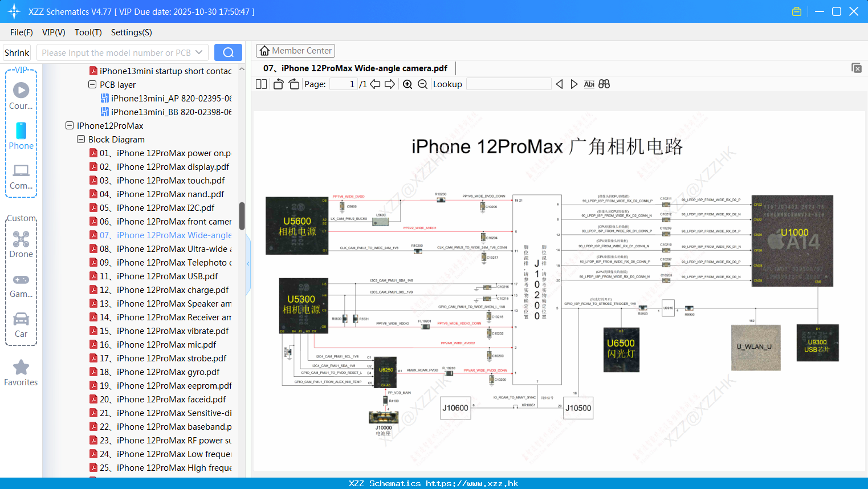Open 08 iPhone 12ProMax Ultra-wide file
This screenshot has height=489, width=868.
[160, 248]
